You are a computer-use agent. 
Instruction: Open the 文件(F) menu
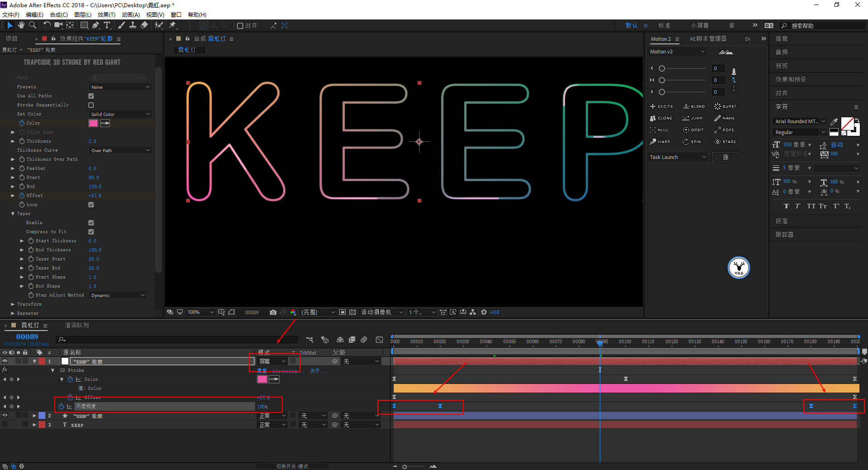tap(11, 15)
